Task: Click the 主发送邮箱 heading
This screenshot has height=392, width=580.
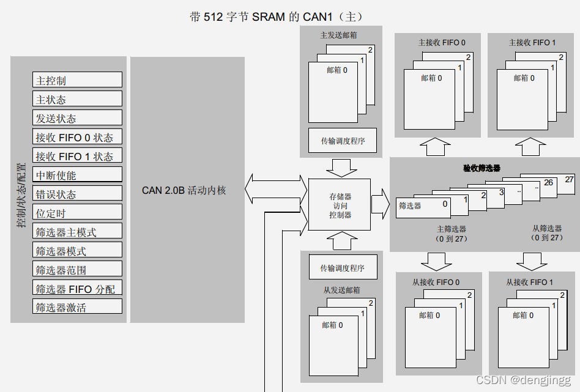Action: tap(339, 35)
